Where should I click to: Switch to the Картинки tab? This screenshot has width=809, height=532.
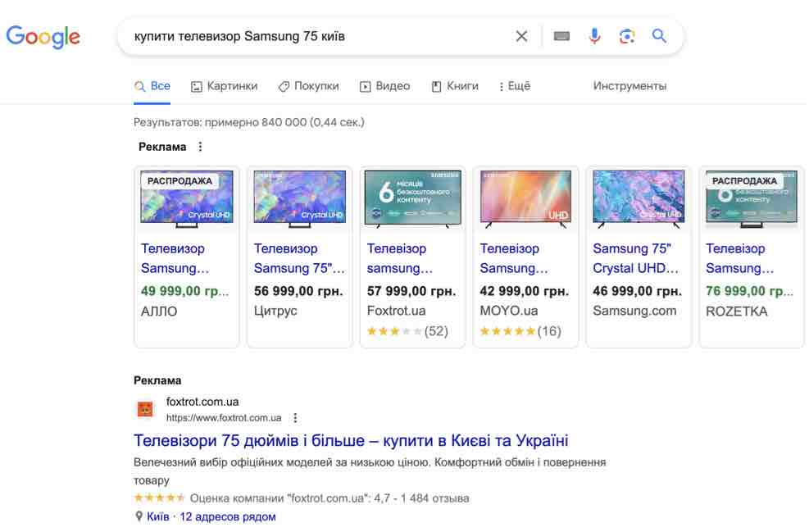click(x=225, y=85)
